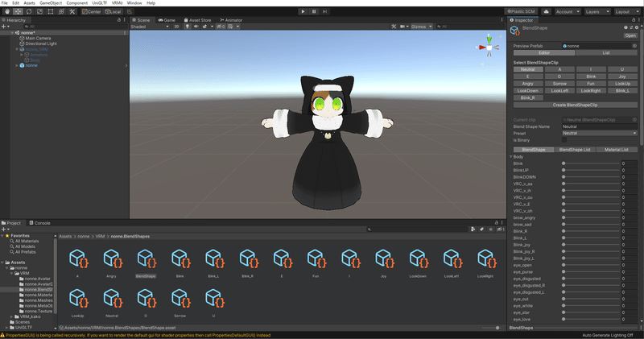Screen dimensions: 644x339
Task: Toggle the Is Binary checkbox
Action: (564, 140)
